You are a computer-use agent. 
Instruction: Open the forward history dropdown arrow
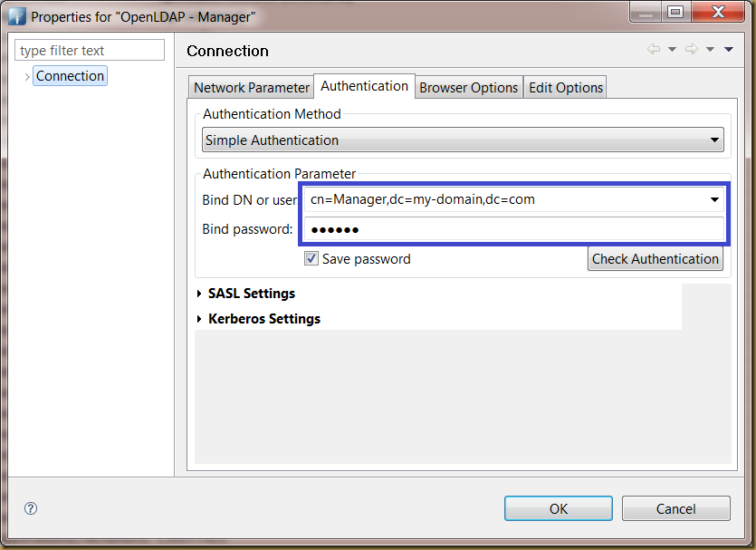tap(710, 49)
